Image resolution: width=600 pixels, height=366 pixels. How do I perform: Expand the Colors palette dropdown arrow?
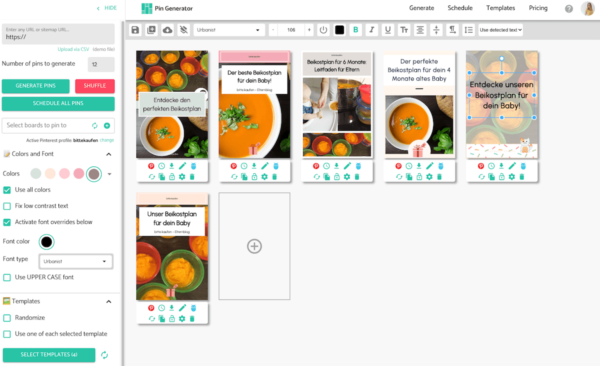pos(109,174)
